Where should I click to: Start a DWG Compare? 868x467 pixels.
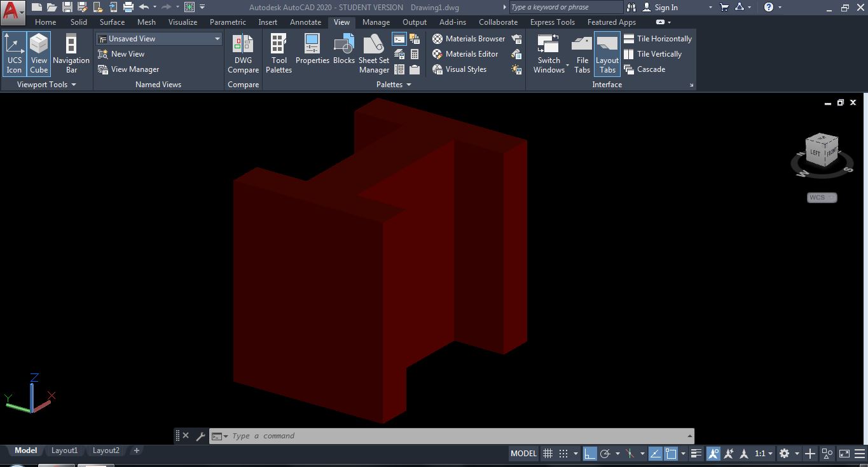pyautogui.click(x=243, y=53)
